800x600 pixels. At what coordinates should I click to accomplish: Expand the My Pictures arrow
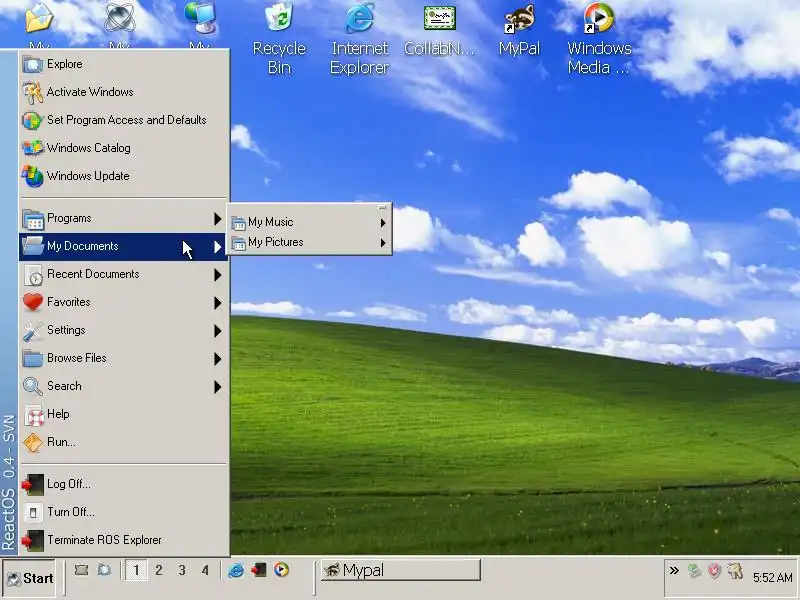(x=383, y=243)
